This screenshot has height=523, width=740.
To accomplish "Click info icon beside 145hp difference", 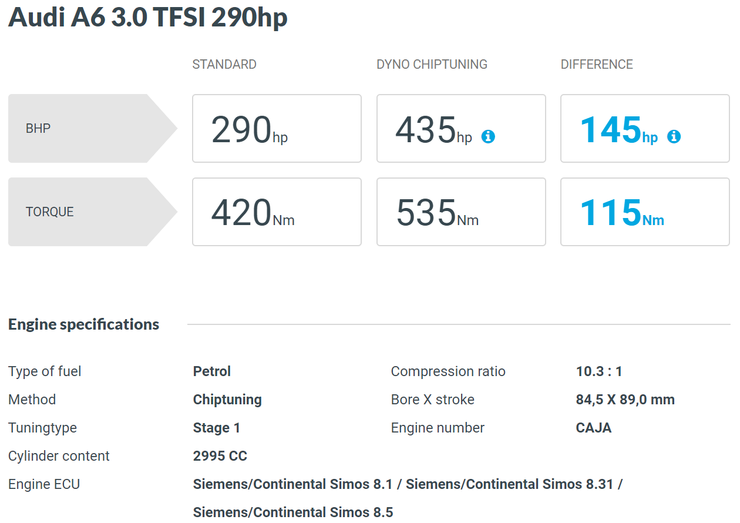I will (673, 136).
